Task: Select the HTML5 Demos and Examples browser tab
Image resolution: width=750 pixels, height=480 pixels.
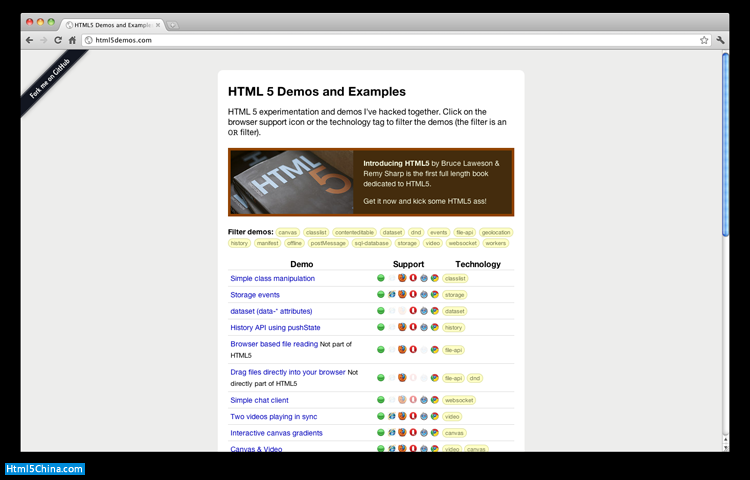Action: point(113,25)
